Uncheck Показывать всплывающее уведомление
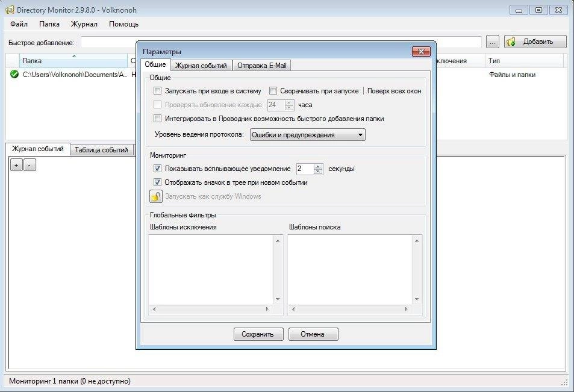The image size is (574, 392). pyautogui.click(x=157, y=169)
